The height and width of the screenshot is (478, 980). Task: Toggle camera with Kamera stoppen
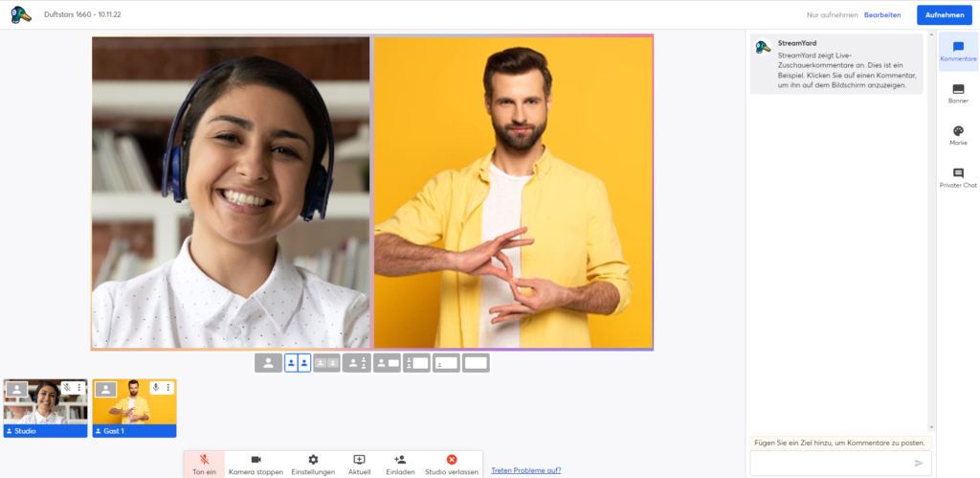click(256, 464)
